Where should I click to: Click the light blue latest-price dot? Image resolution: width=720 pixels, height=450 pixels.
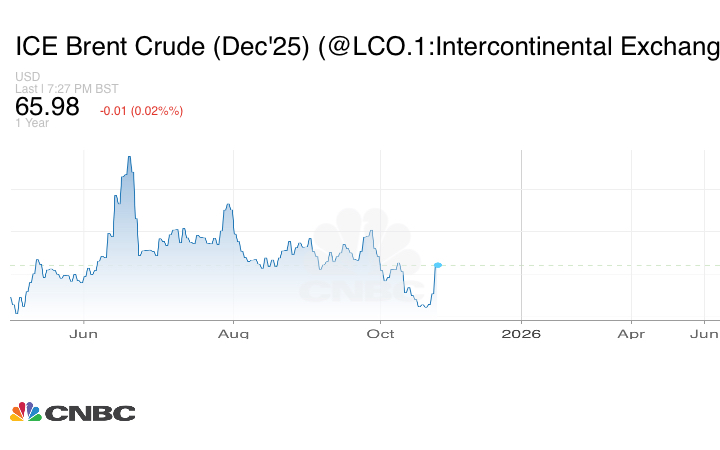[x=438, y=265]
